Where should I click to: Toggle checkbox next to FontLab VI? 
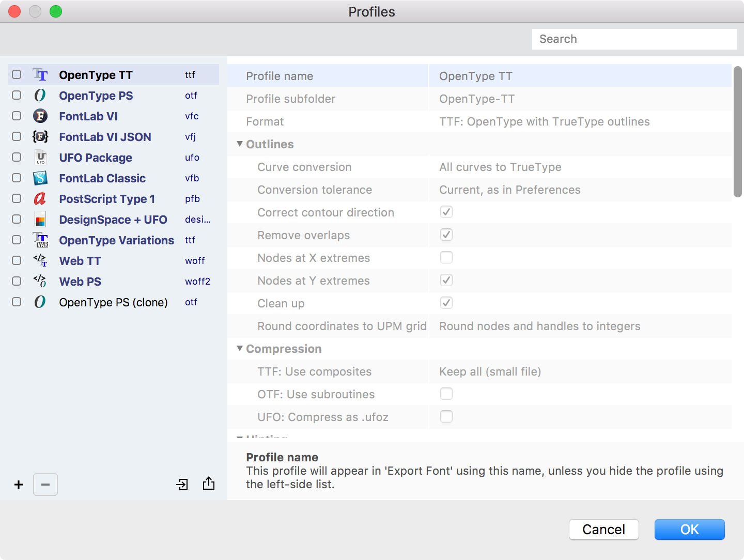click(17, 116)
